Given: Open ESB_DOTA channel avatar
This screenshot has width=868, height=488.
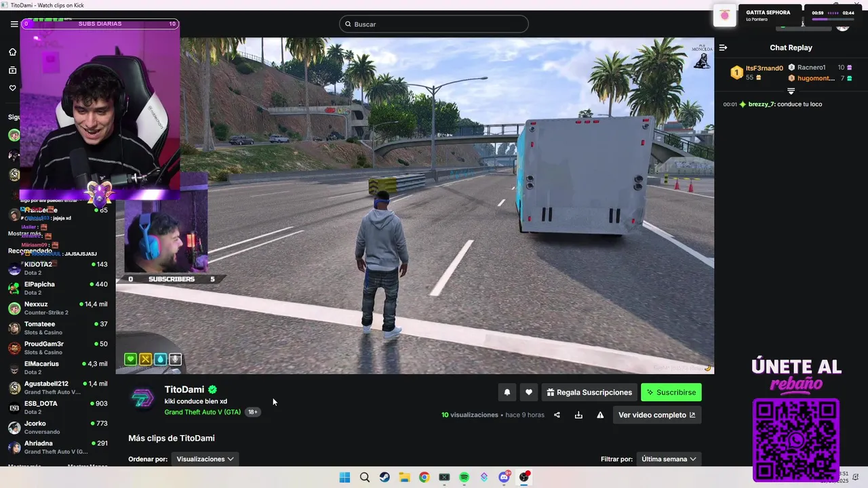Looking at the screenshot, I should pos(14,407).
